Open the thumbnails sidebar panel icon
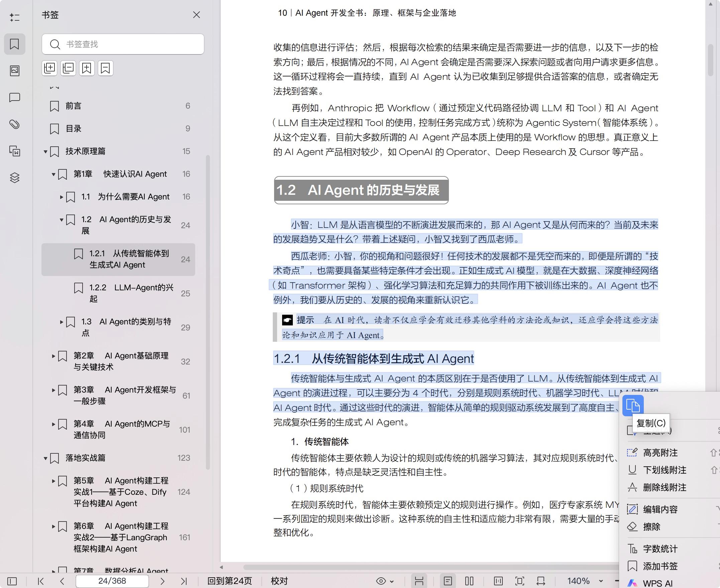The height and width of the screenshot is (588, 720). 15,71
